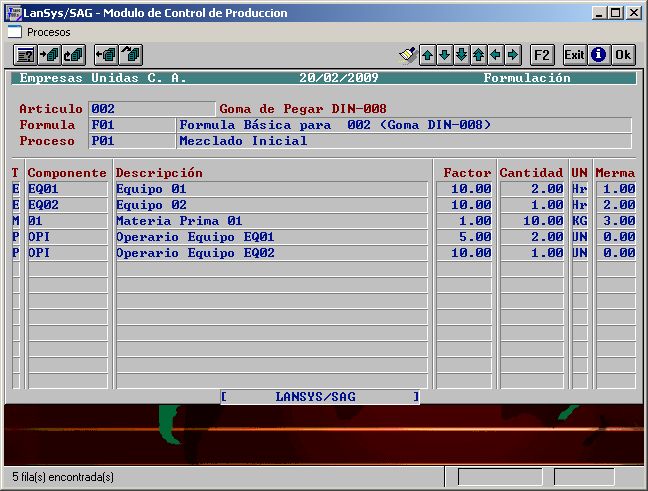Click Factor value 5.00

465,237
